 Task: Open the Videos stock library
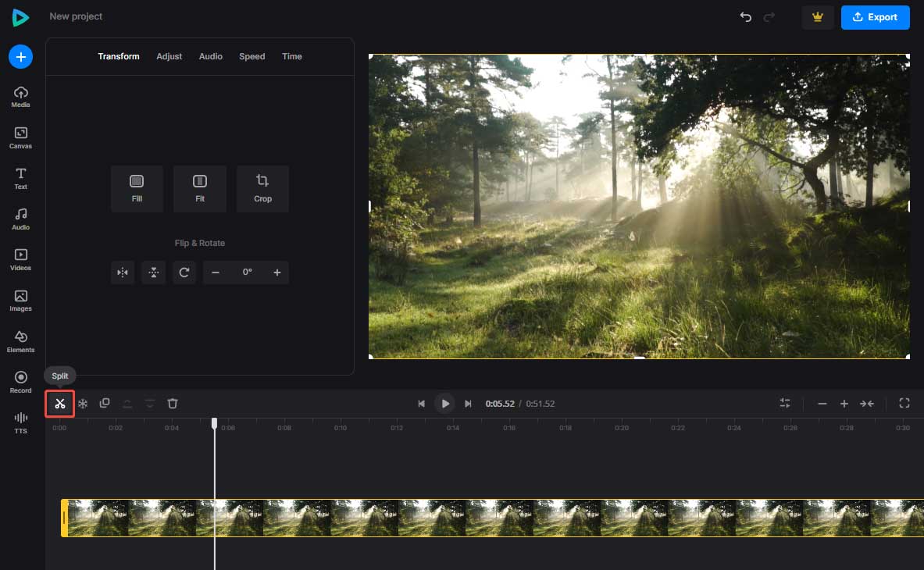click(x=20, y=260)
